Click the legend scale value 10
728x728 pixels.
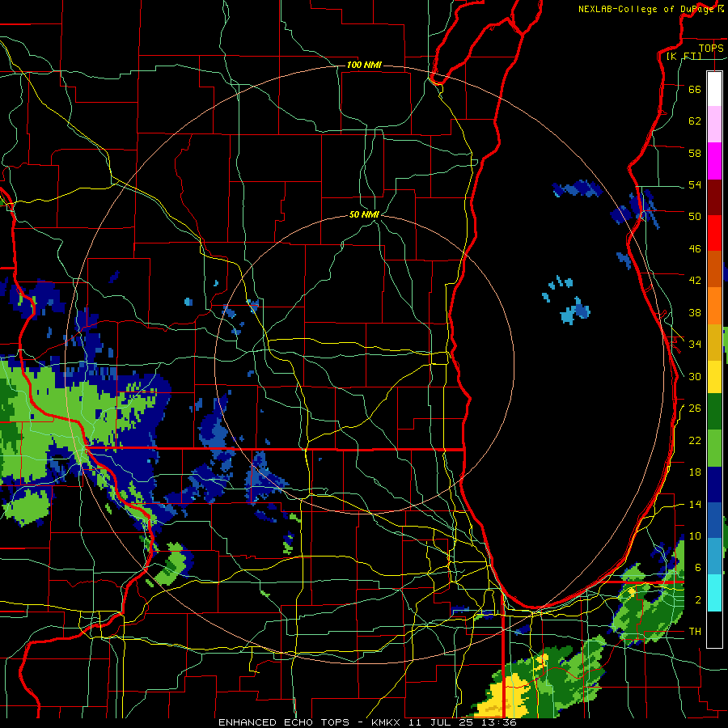695,535
